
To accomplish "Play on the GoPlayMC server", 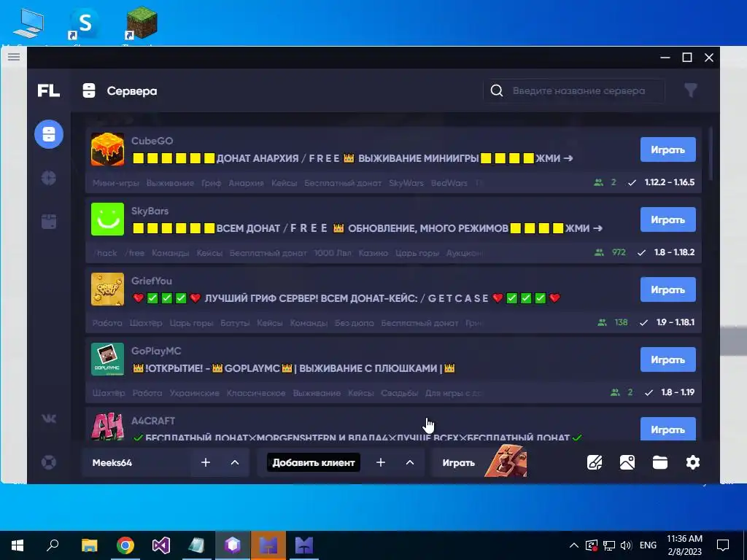I will coord(668,360).
